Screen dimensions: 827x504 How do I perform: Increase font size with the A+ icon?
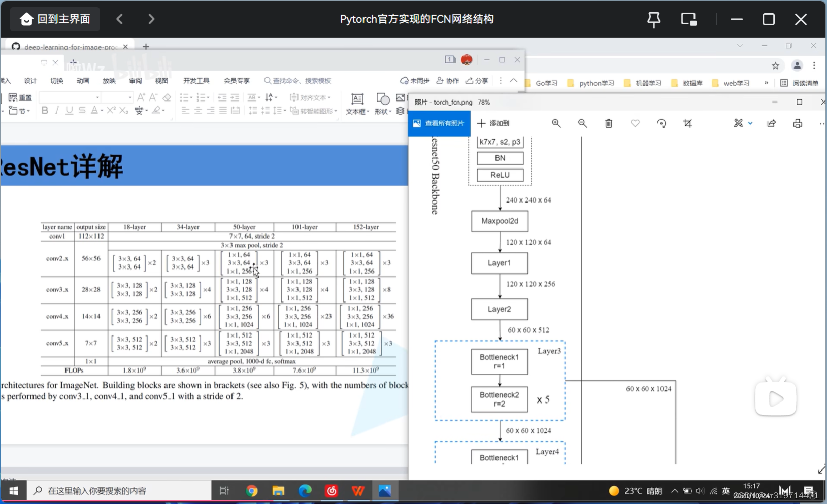click(141, 97)
